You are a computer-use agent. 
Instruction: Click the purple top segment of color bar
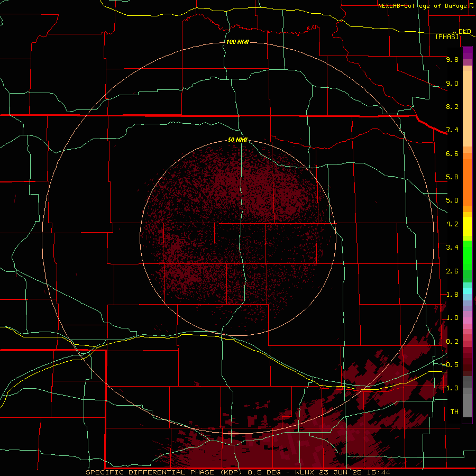pos(467,53)
